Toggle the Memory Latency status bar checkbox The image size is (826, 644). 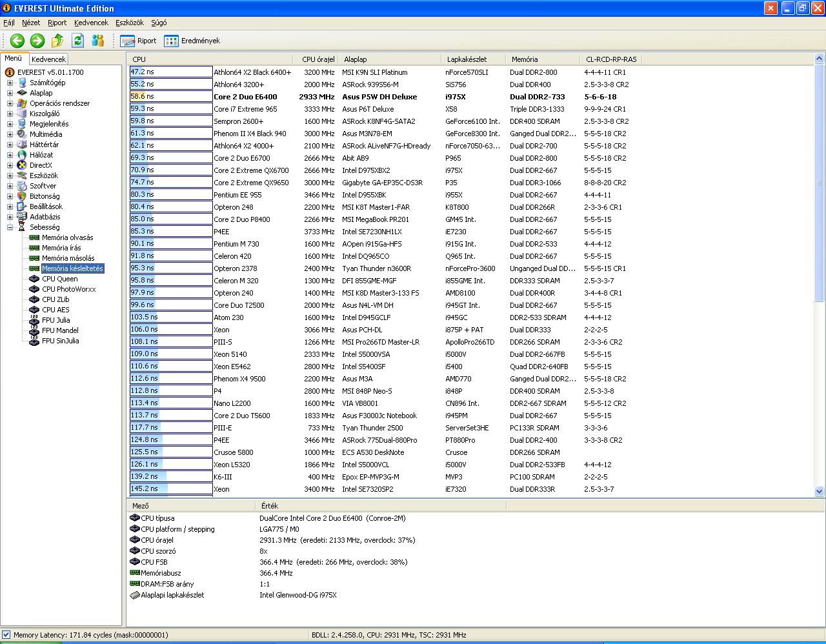tap(6, 635)
